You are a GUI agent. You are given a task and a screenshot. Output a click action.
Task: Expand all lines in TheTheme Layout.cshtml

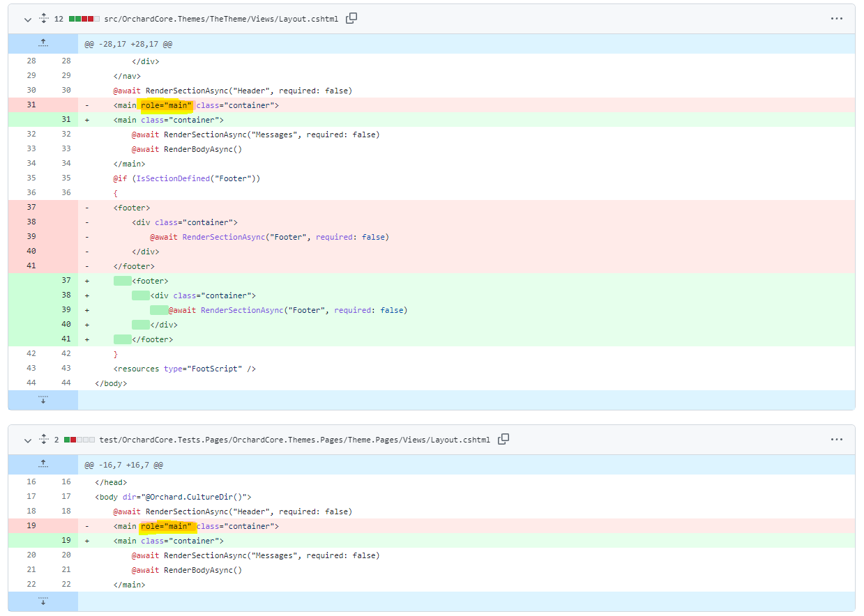pos(44,19)
